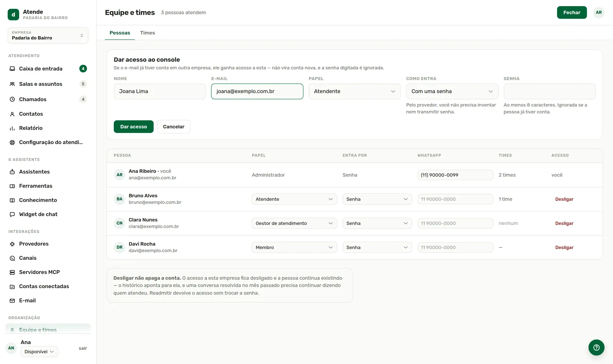Open the help question-mark floating button
This screenshot has height=364, width=613.
[596, 348]
